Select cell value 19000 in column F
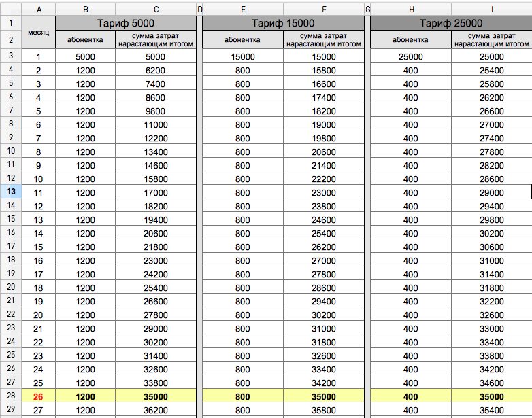Image resolution: width=532 pixels, height=418 pixels. pyautogui.click(x=324, y=124)
